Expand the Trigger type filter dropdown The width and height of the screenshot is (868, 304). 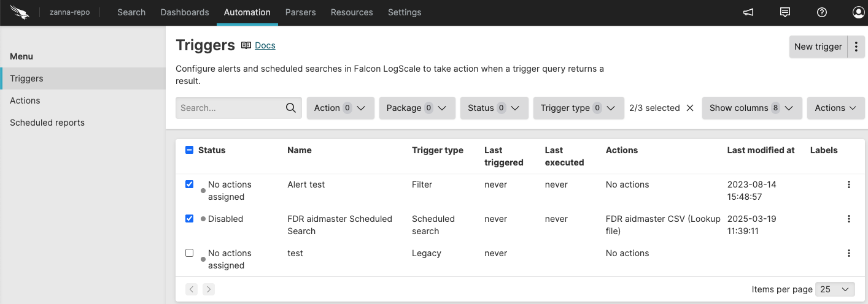pyautogui.click(x=578, y=108)
